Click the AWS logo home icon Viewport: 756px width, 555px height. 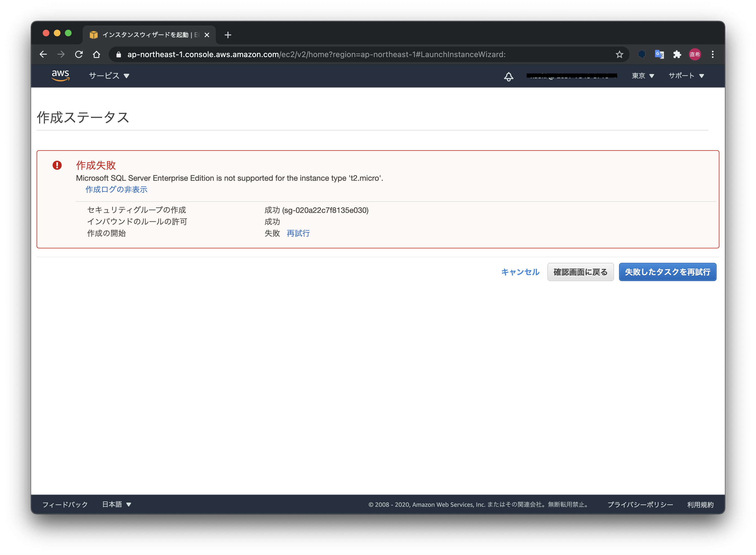[60, 76]
